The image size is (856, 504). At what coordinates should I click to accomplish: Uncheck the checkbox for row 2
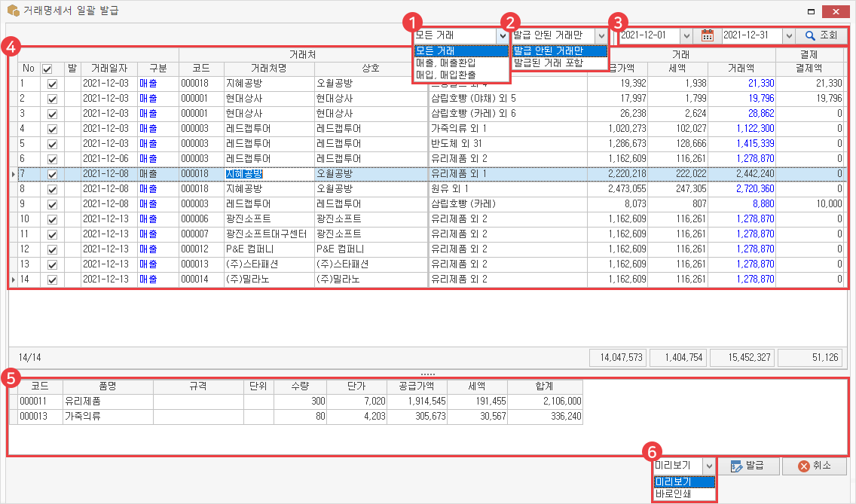[x=53, y=99]
